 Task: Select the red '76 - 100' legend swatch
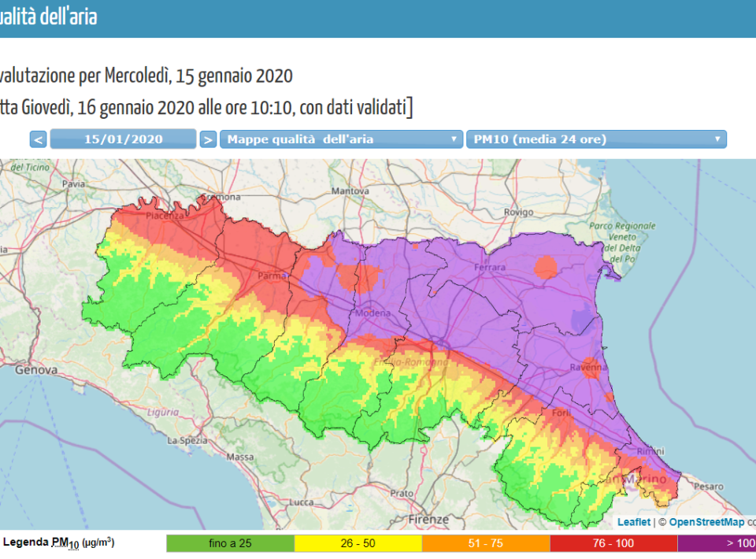point(613,543)
